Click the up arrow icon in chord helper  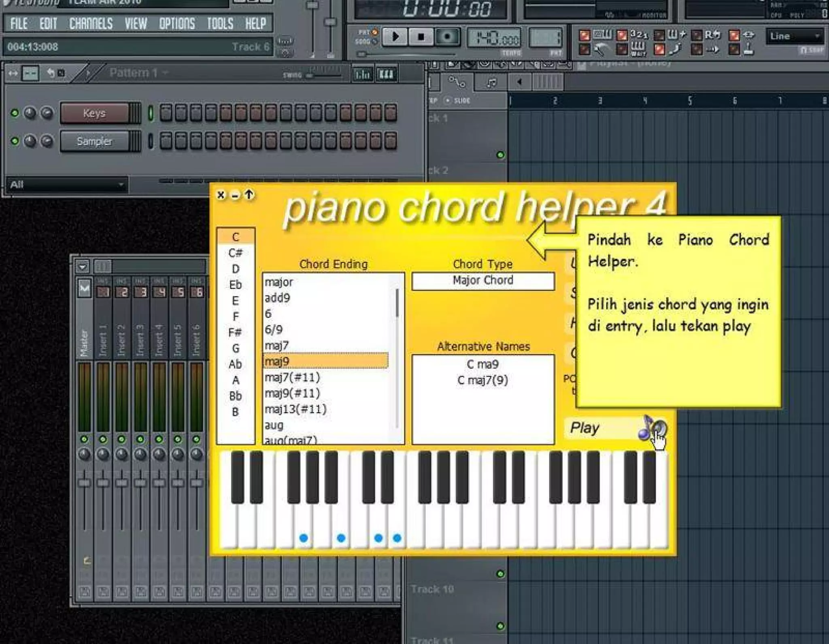tap(249, 195)
